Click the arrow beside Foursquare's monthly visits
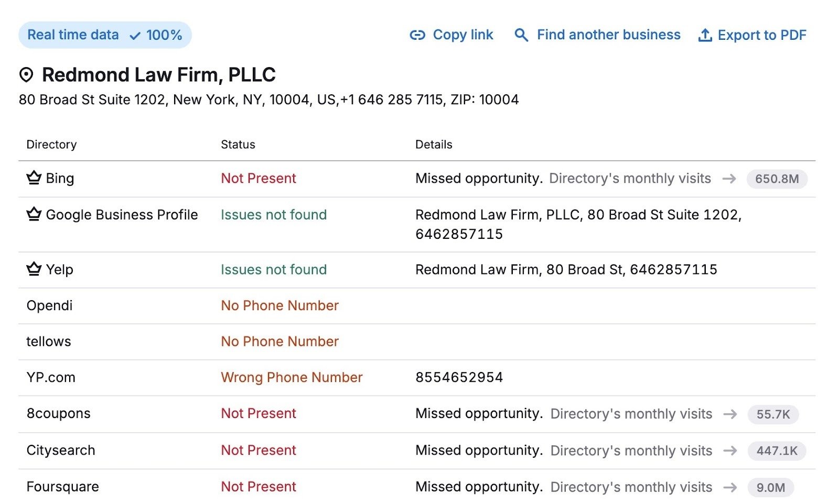 pyautogui.click(x=729, y=487)
